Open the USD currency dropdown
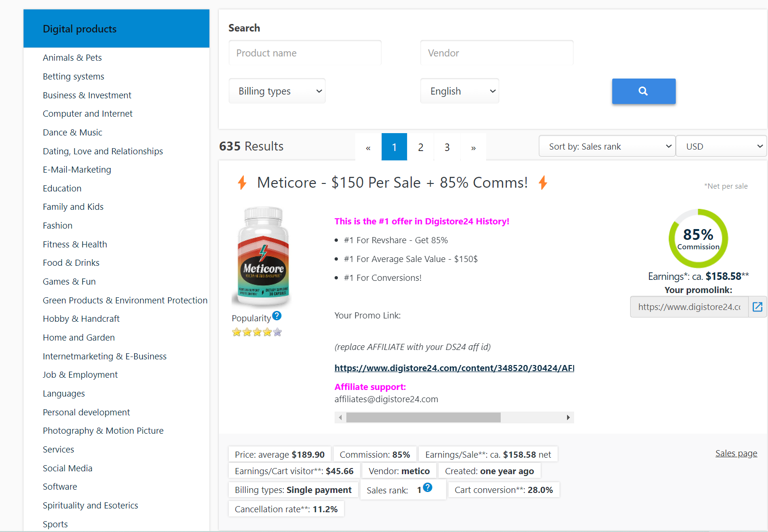The width and height of the screenshot is (768, 532). pos(720,147)
